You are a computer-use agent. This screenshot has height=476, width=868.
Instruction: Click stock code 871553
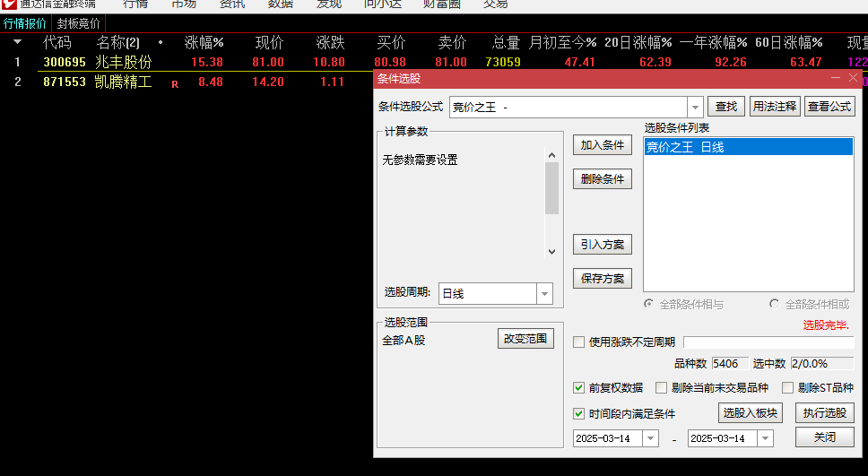click(65, 82)
